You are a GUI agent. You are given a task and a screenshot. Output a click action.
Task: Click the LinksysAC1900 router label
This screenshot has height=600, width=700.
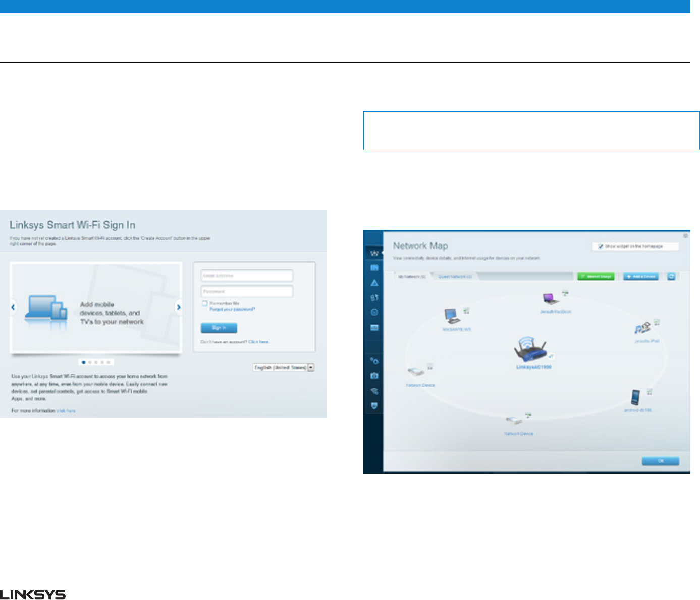533,367
